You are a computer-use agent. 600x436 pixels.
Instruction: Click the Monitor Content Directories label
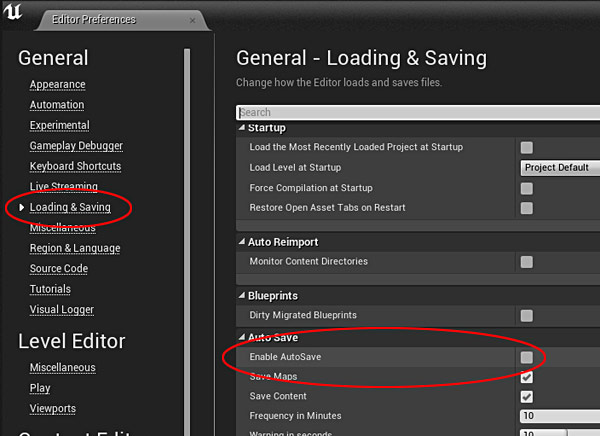(x=308, y=261)
